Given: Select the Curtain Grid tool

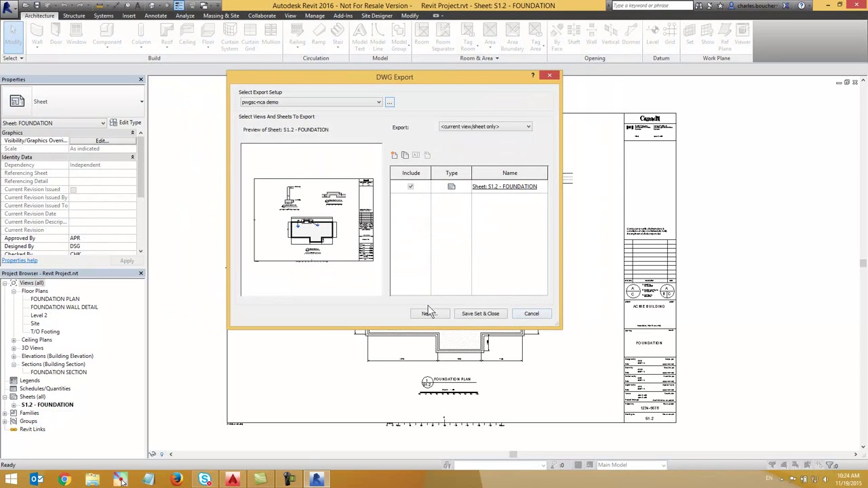Looking at the screenshot, I should (x=250, y=37).
